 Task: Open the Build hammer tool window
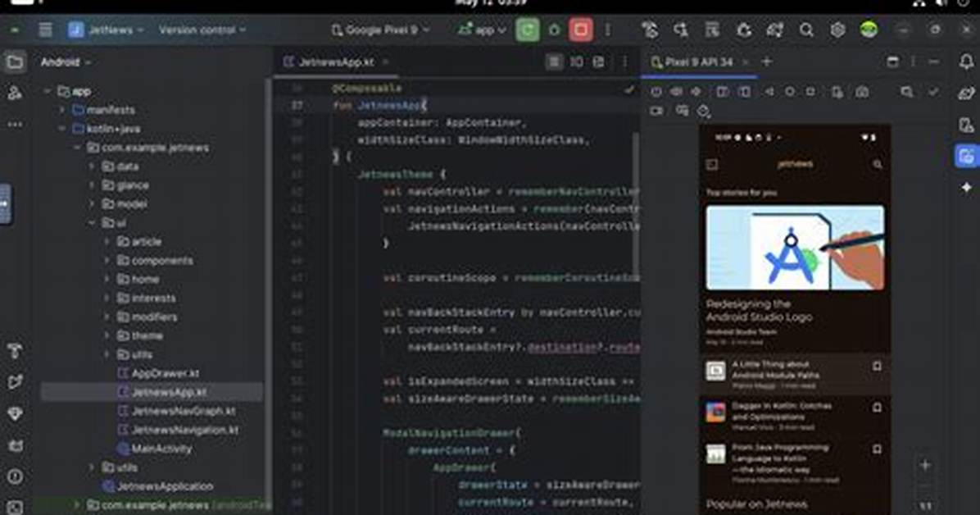tap(15, 351)
